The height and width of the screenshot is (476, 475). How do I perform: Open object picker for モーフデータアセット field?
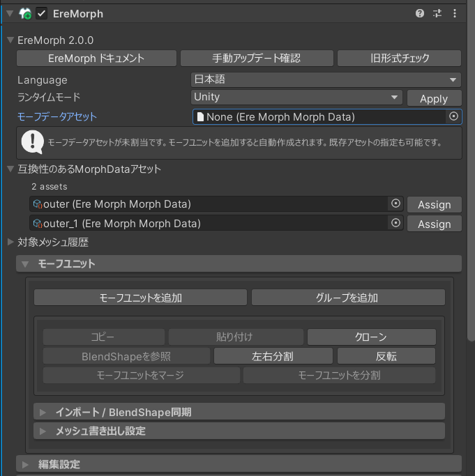(453, 116)
